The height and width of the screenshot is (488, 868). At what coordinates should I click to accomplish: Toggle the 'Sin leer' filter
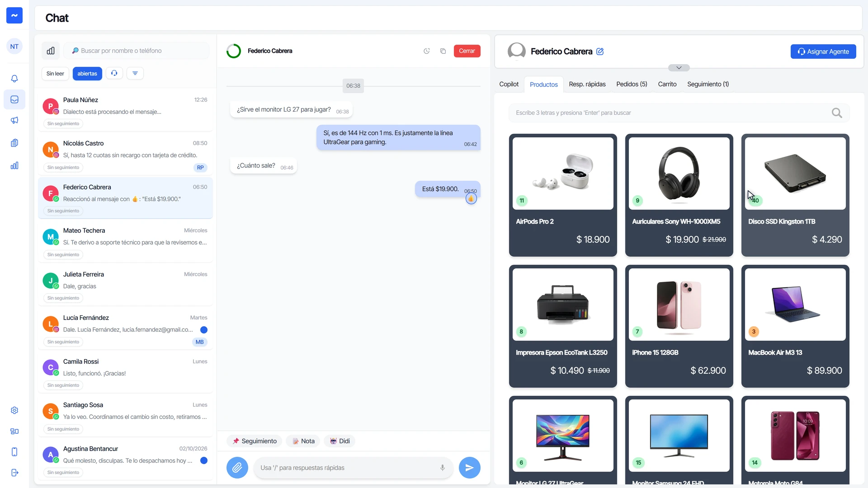click(55, 74)
